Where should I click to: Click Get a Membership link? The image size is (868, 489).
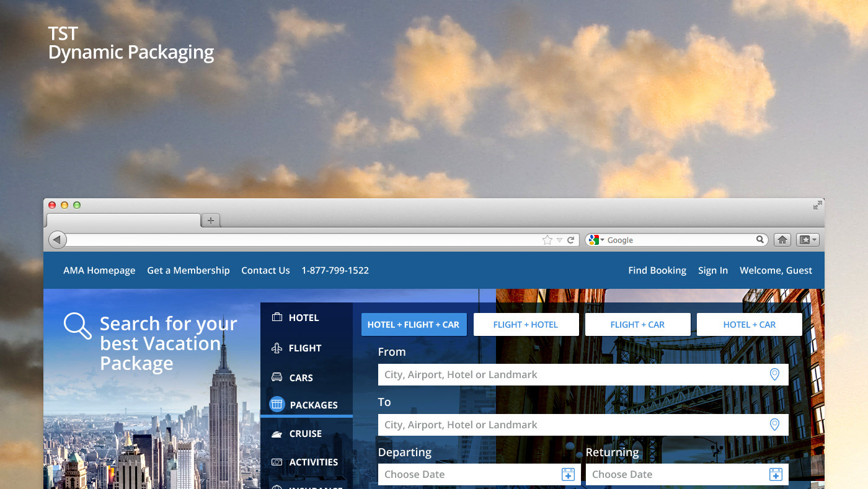pyautogui.click(x=188, y=270)
